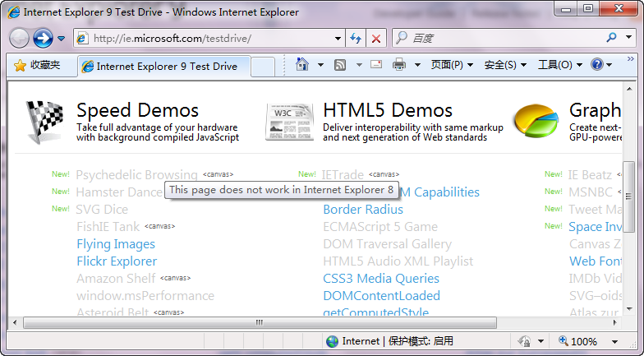Open the Web Fonts link
Image resolution: width=644 pixels, height=356 pixels.
tap(596, 261)
